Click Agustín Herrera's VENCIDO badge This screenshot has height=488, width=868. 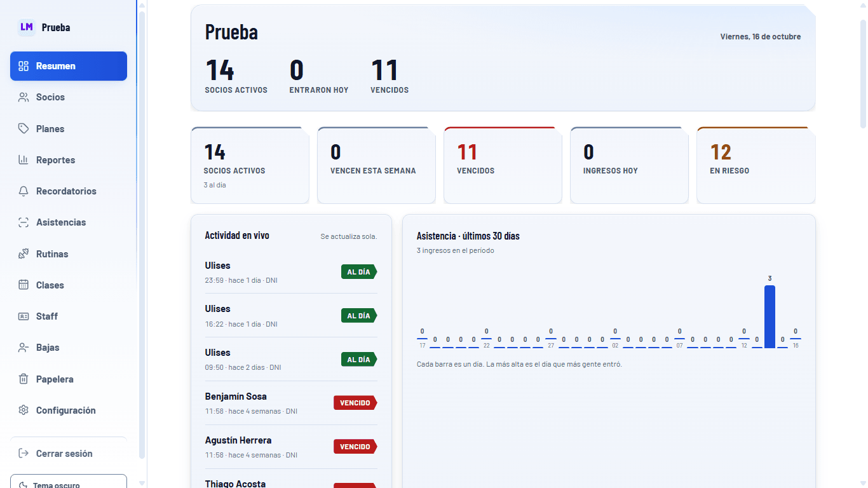355,447
